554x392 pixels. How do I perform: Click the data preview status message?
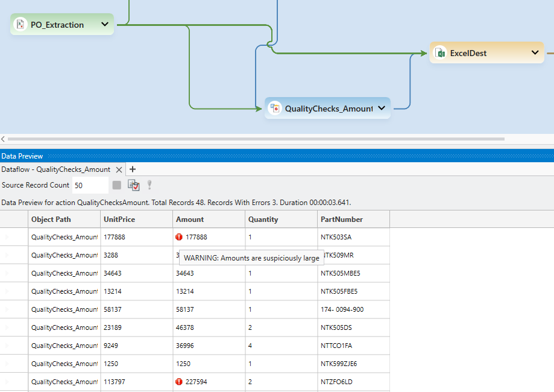click(176, 203)
